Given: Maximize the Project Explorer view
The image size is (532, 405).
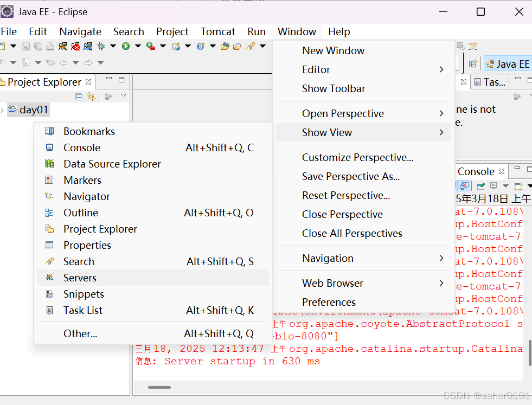Looking at the screenshot, I should 121,79.
